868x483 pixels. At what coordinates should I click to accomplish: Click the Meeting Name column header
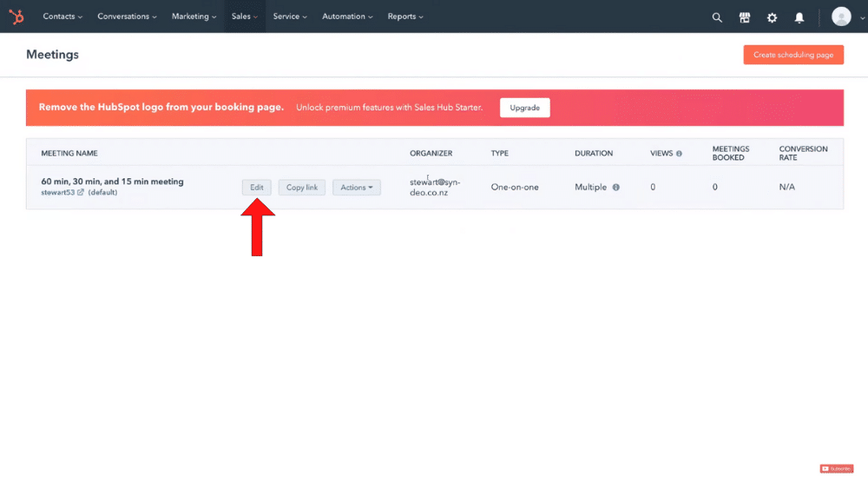pyautogui.click(x=69, y=154)
